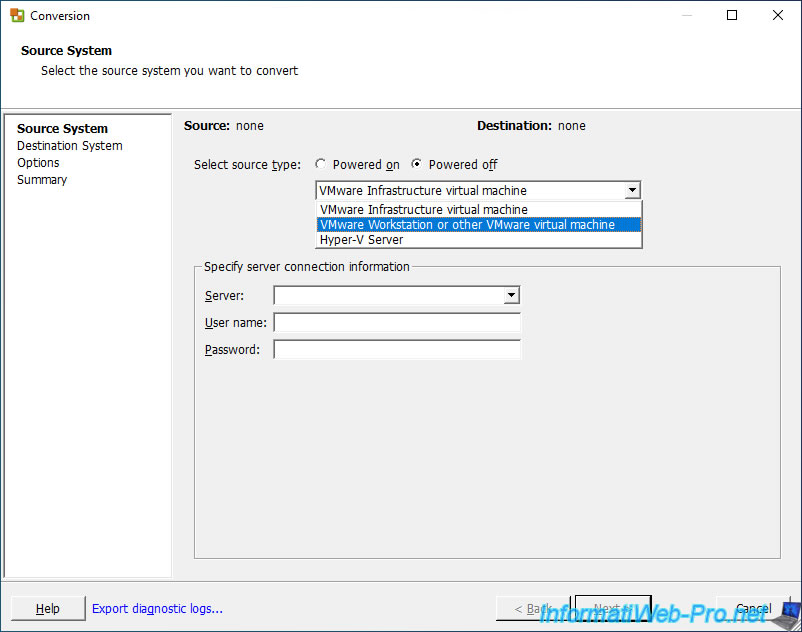Focus the Password field
The image size is (802, 632).
397,350
